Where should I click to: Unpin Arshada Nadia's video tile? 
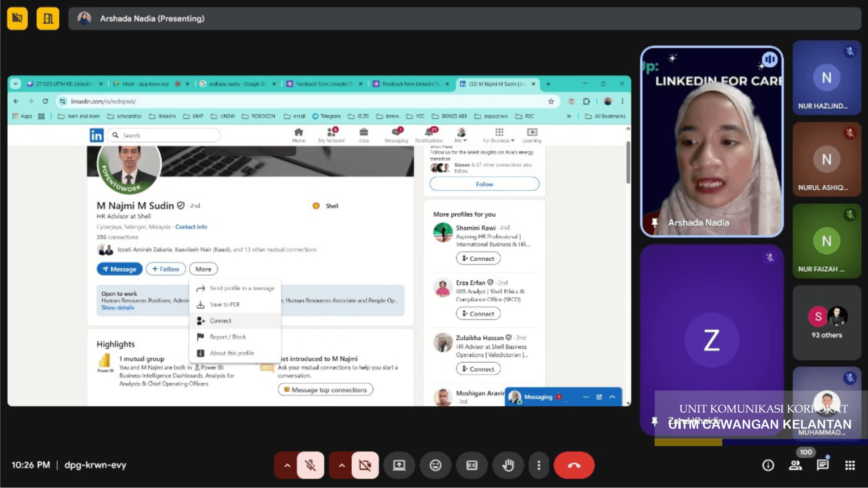[654, 222]
